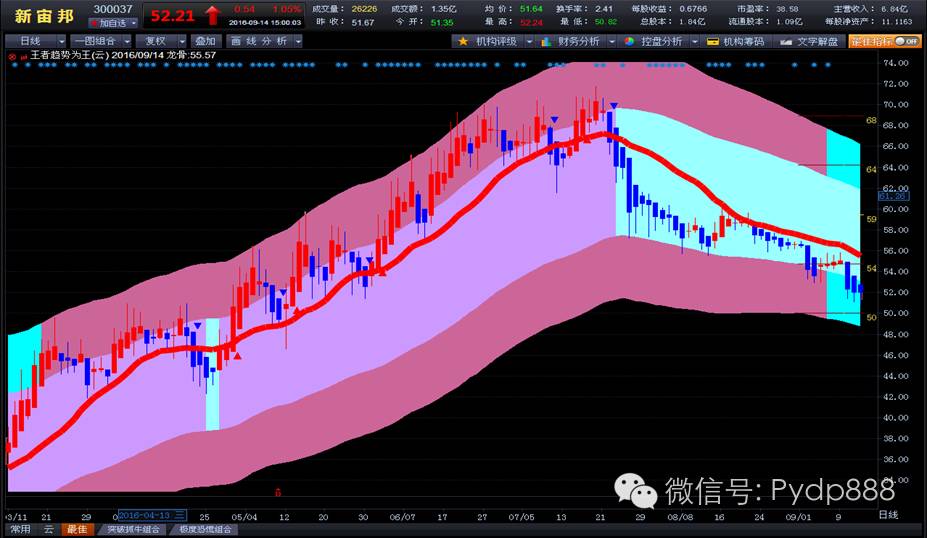Open the 加自选 dropdown arrow
Viewport: 927px width, 538px height.
click(134, 23)
